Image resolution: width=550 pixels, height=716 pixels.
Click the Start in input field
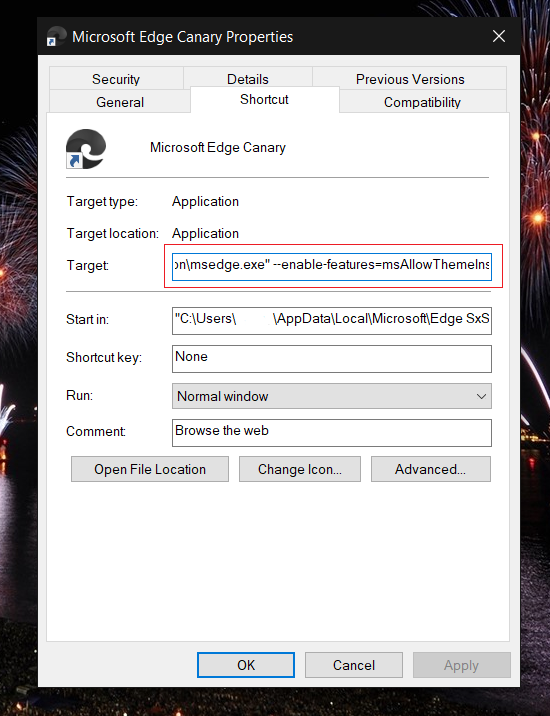point(332,321)
